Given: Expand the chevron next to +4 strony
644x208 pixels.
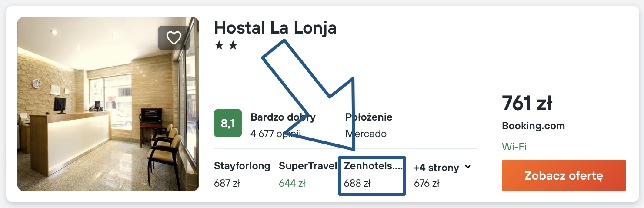Looking at the screenshot, I should (x=468, y=167).
